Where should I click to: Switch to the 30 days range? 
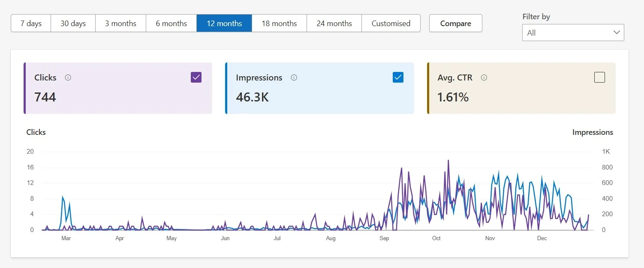pos(73,24)
